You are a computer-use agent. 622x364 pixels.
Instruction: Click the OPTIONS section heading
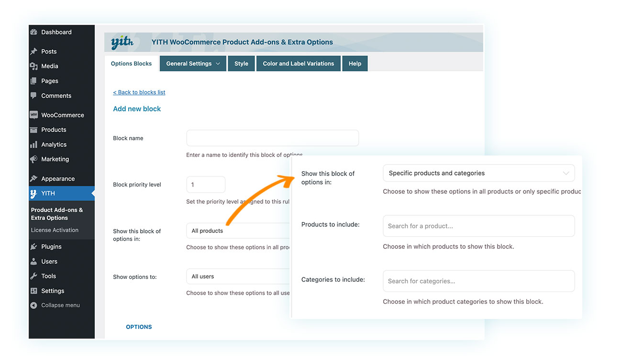pyautogui.click(x=139, y=327)
